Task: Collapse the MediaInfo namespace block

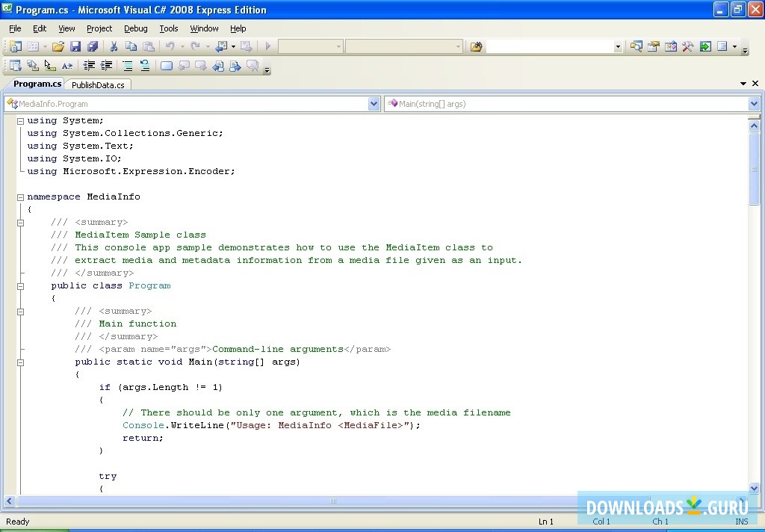Action: click(21, 197)
